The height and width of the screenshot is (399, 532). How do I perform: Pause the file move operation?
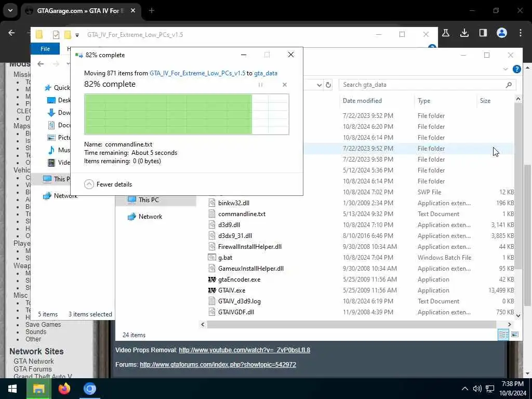(260, 85)
